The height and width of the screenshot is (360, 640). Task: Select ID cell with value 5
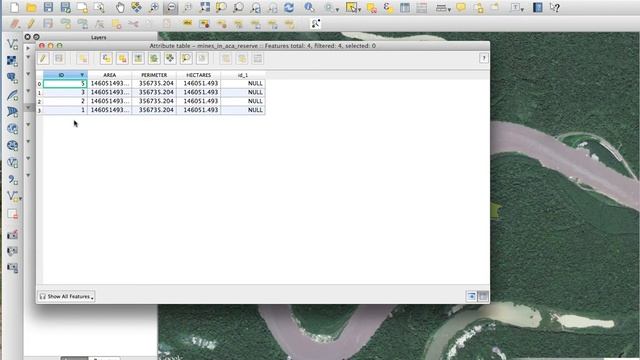pos(65,83)
